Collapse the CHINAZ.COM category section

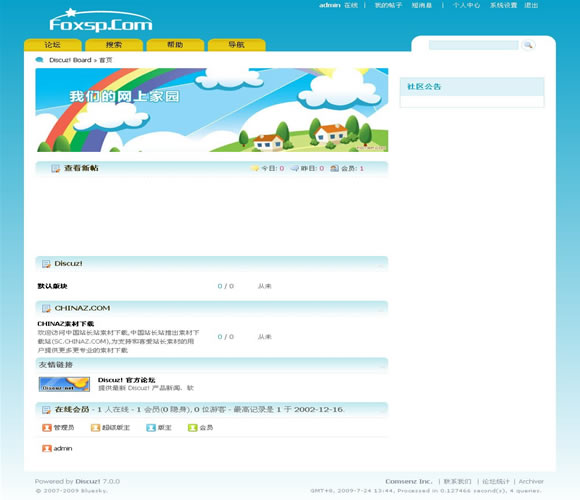click(381, 310)
